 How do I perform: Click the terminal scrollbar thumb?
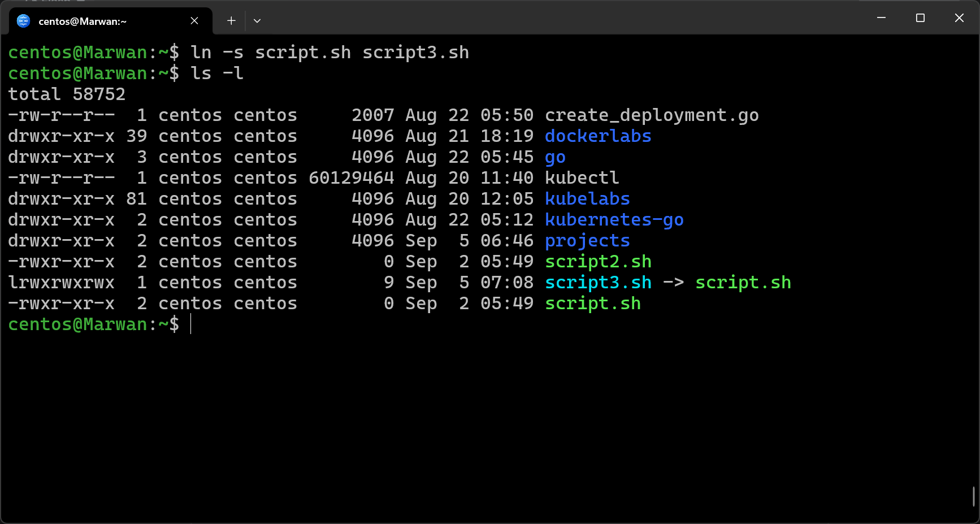974,496
